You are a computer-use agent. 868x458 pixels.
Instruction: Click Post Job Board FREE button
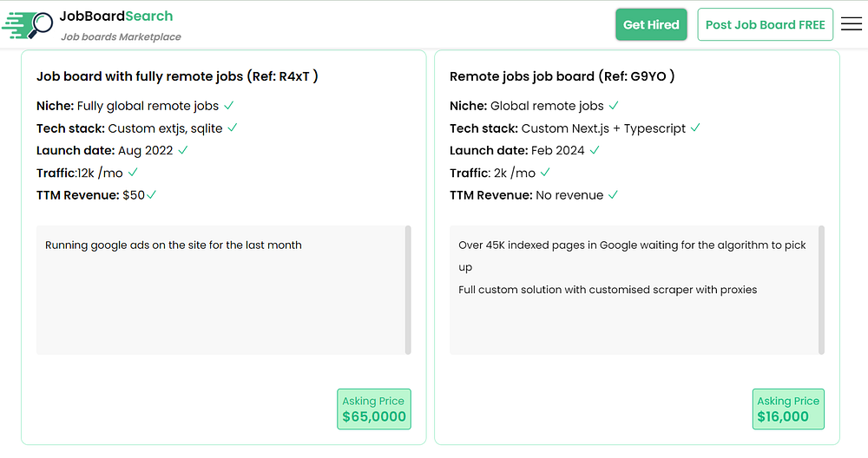click(x=765, y=24)
